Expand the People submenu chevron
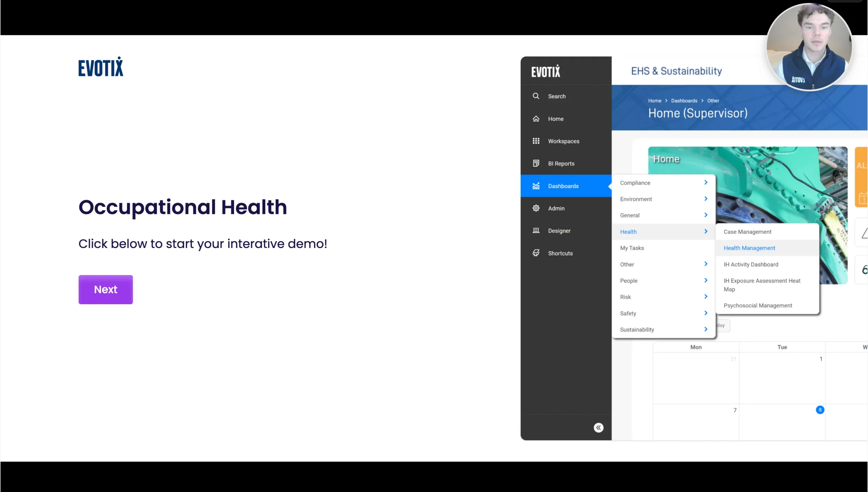The height and width of the screenshot is (492, 868). click(706, 280)
